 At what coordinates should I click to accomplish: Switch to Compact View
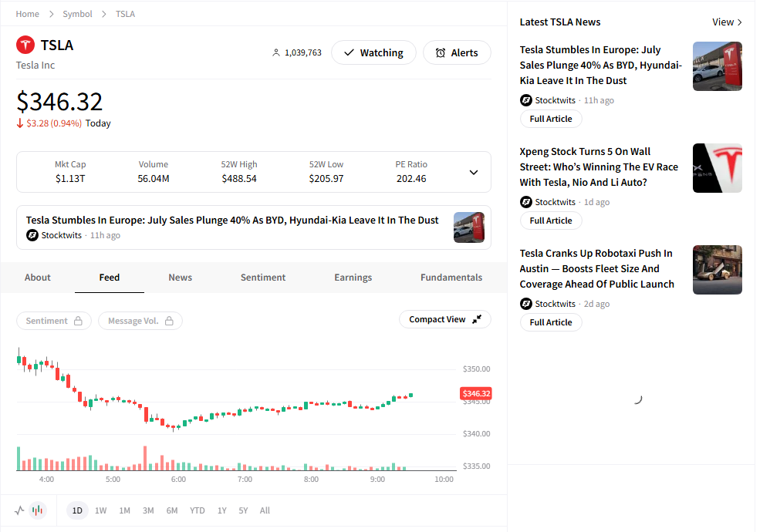coord(445,319)
